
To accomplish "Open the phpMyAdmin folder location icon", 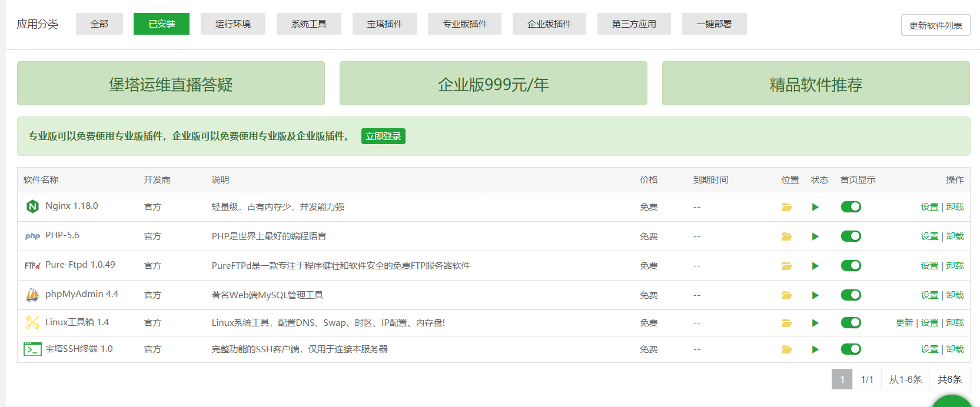I will [x=786, y=295].
